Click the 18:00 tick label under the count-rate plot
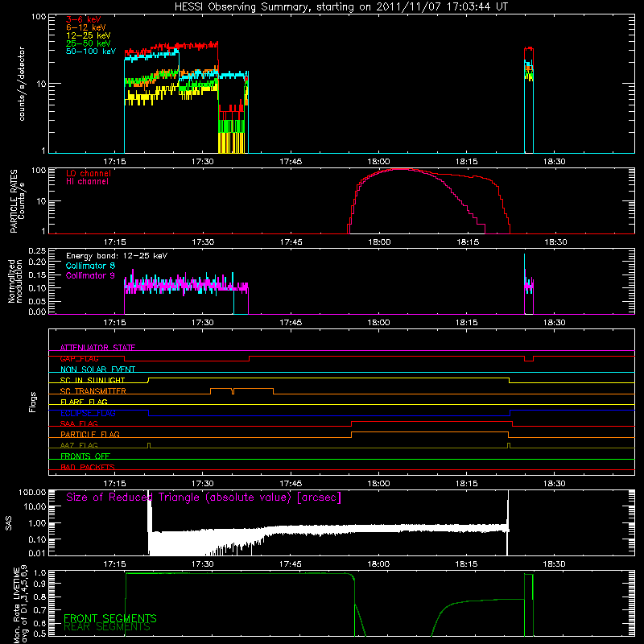This screenshot has width=644, height=644. [x=378, y=162]
